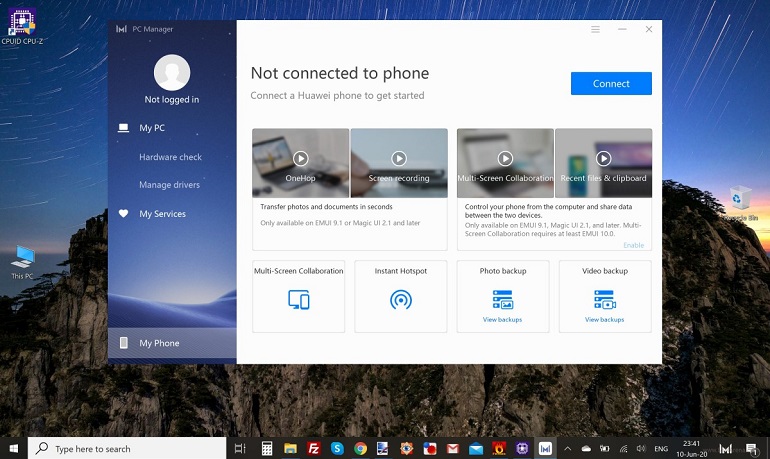The image size is (770, 459).
Task: Click the Photo backup icon
Action: pyautogui.click(x=502, y=299)
